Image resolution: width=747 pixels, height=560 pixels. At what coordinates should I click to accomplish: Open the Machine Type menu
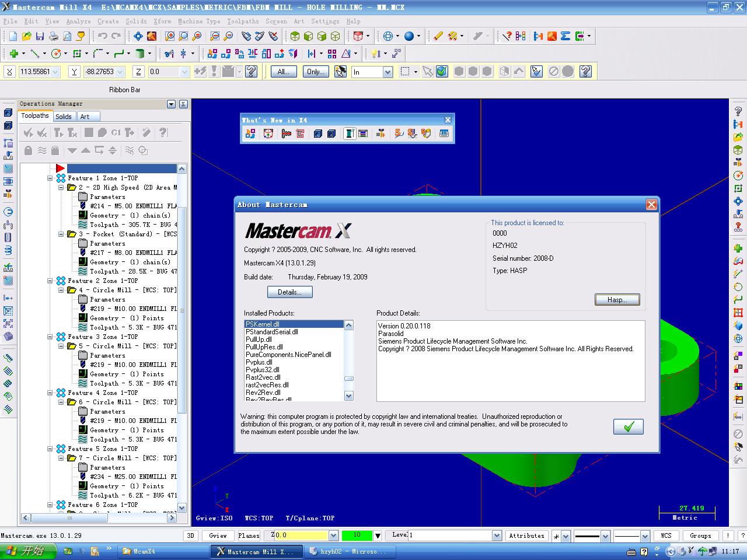[x=199, y=21]
